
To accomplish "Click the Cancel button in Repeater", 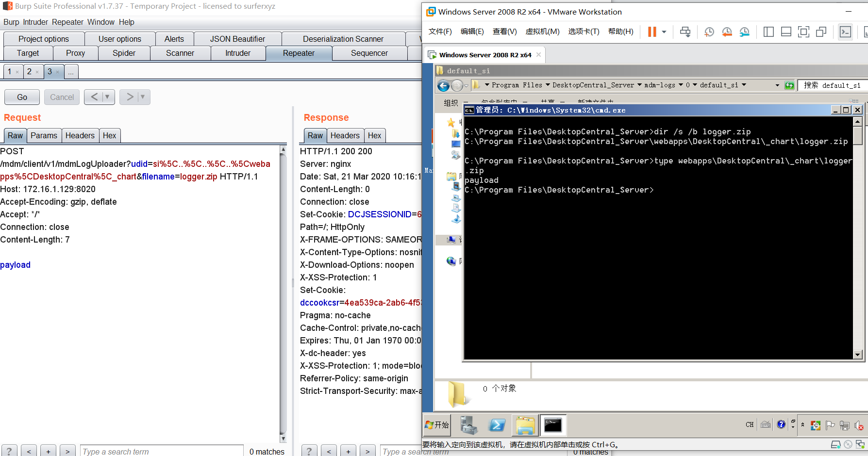I will (62, 97).
